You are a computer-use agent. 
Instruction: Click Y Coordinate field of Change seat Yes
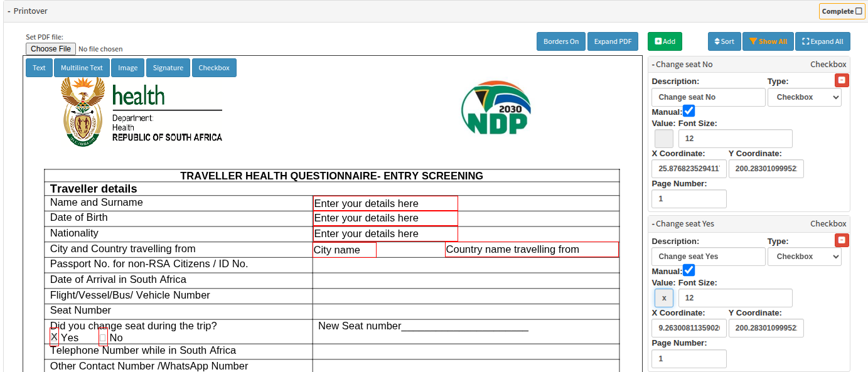766,328
